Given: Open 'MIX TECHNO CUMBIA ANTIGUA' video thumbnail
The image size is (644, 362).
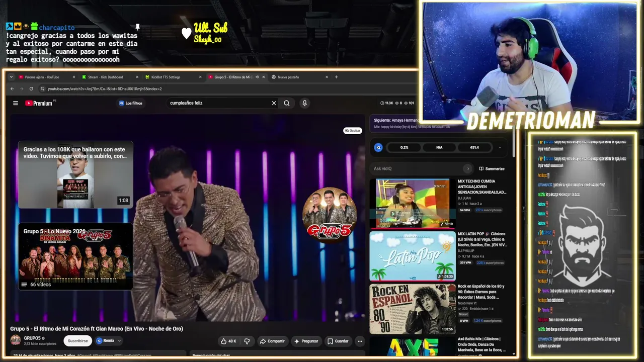Looking at the screenshot, I should point(413,204).
